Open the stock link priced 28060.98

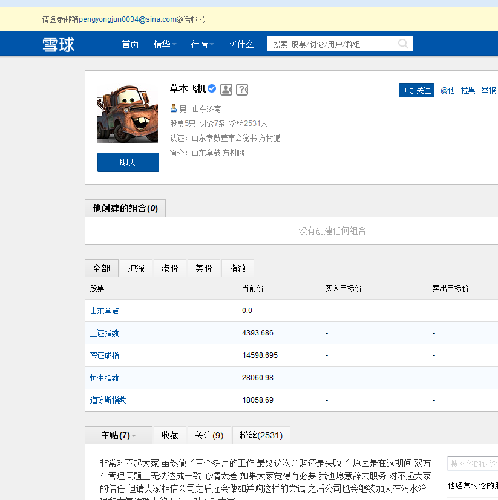tap(104, 378)
